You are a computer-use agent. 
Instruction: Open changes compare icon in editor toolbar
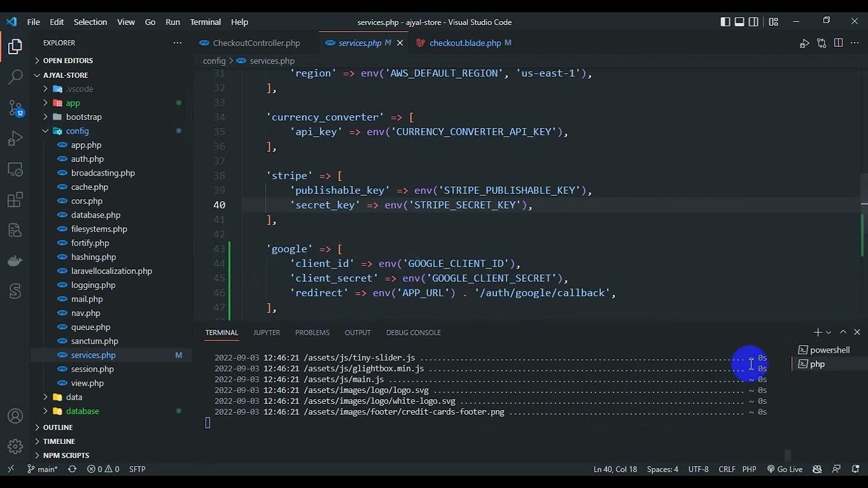(821, 43)
